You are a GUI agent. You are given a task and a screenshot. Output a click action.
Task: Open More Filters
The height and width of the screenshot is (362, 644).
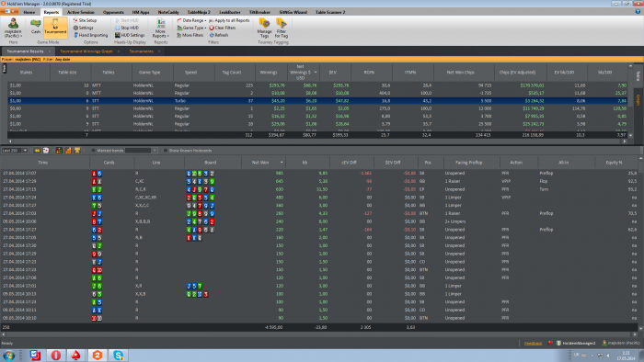(x=190, y=35)
